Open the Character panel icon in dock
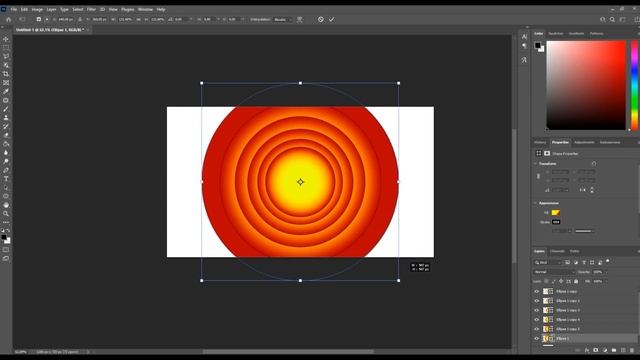This screenshot has height=360, width=640. pos(524,37)
